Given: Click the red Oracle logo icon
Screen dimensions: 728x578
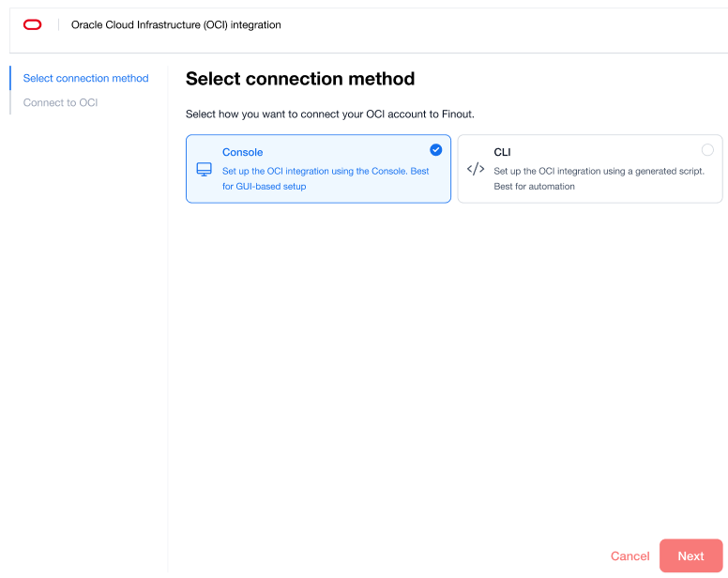Looking at the screenshot, I should click(x=33, y=25).
